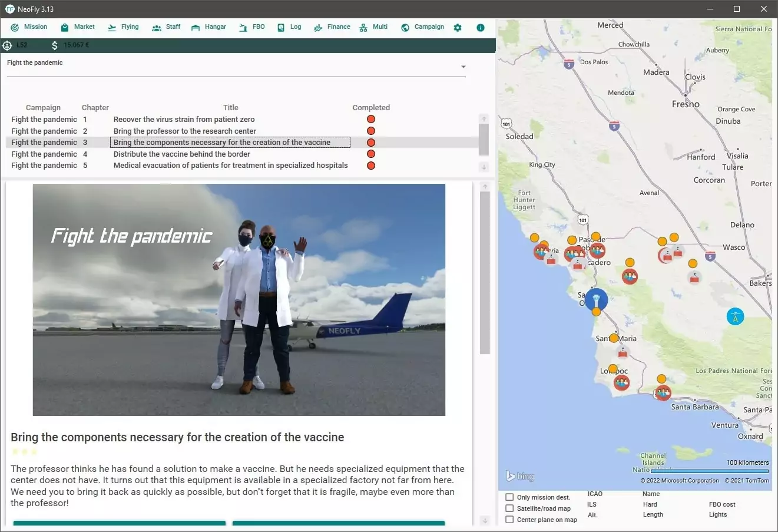
Task: Select Medical evacuation of patients chapter
Action: 230,166
